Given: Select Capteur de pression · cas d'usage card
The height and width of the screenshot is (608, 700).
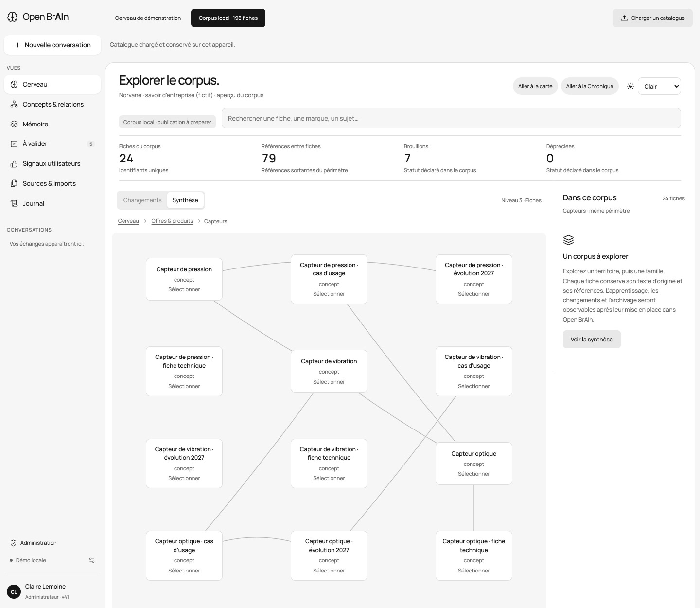Looking at the screenshot, I should coord(329,279).
